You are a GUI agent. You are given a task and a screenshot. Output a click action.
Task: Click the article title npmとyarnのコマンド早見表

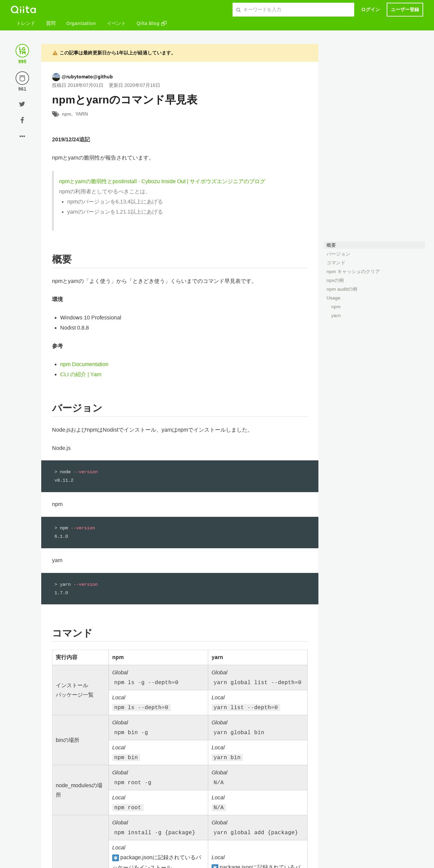coord(125,100)
